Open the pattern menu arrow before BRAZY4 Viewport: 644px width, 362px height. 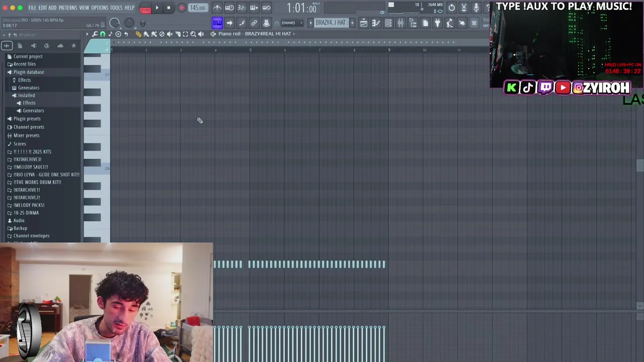[x=310, y=23]
